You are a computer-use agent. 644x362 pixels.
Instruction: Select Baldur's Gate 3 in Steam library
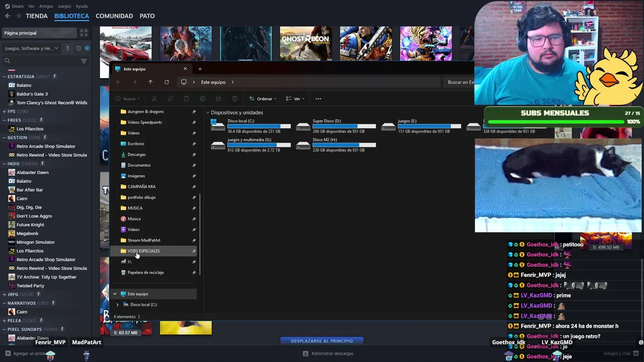32,94
